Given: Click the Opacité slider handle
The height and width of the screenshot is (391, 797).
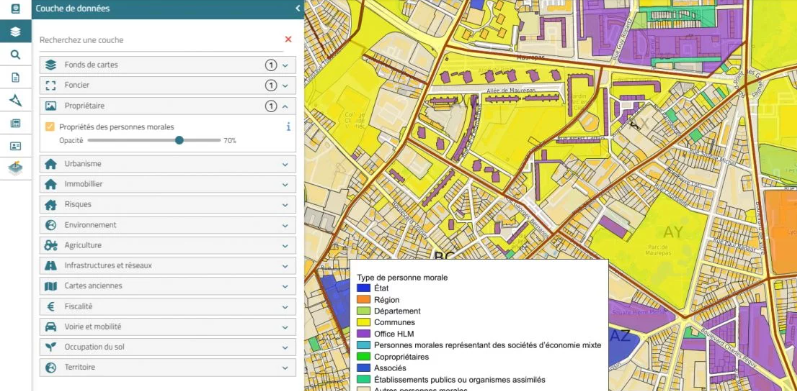Looking at the screenshot, I should [179, 140].
